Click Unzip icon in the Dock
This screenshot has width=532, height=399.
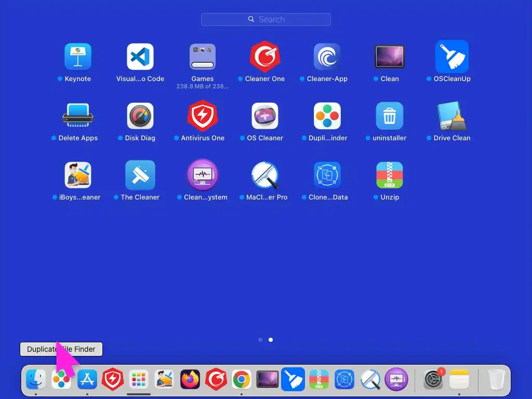[318, 379]
